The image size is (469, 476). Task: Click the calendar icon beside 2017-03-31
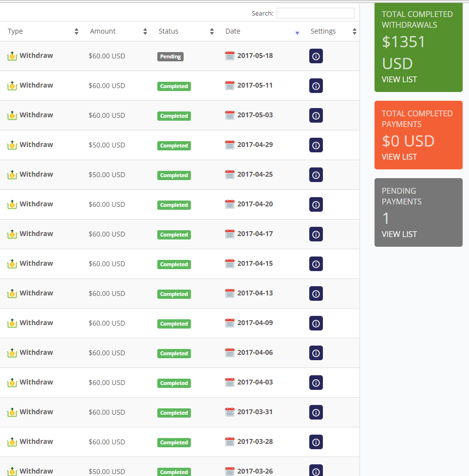click(x=230, y=412)
